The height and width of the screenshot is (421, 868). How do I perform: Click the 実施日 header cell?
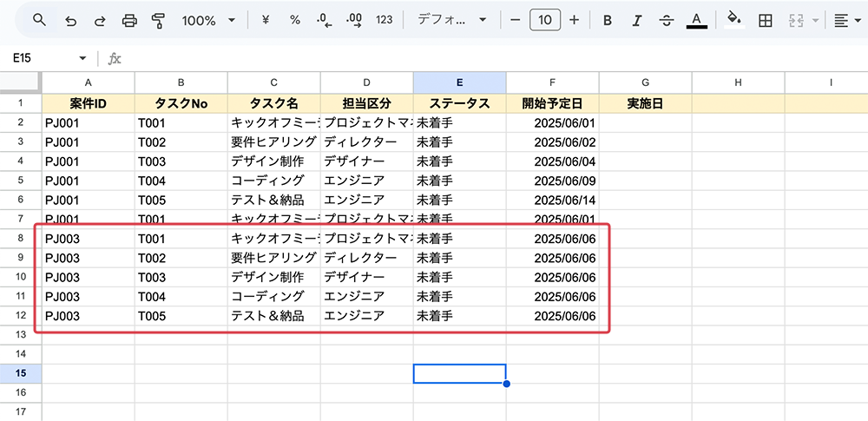[x=646, y=103]
